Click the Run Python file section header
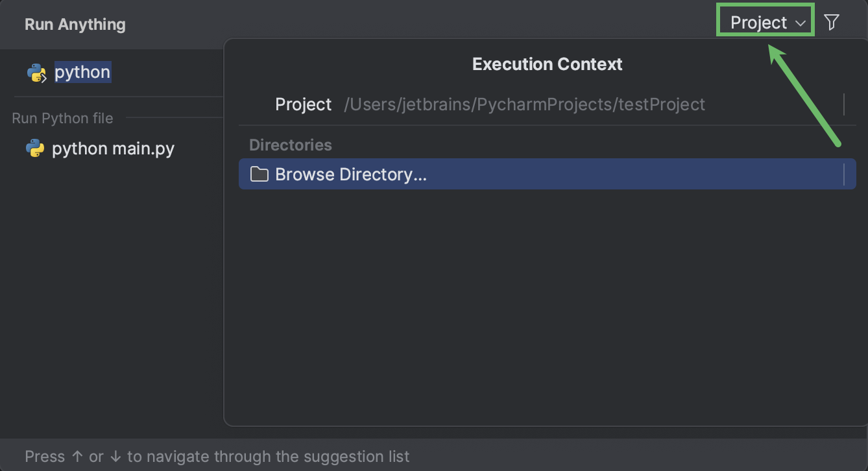This screenshot has height=471, width=868. click(62, 117)
